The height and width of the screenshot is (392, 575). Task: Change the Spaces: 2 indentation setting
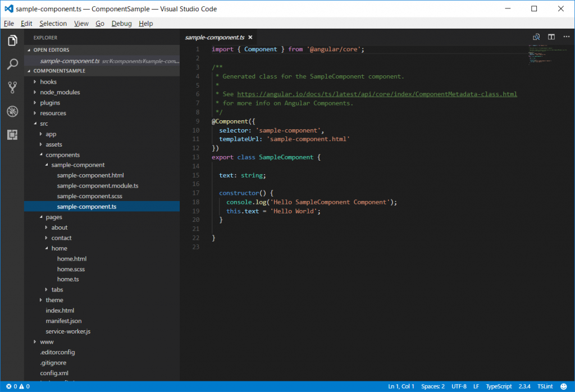coord(432,386)
